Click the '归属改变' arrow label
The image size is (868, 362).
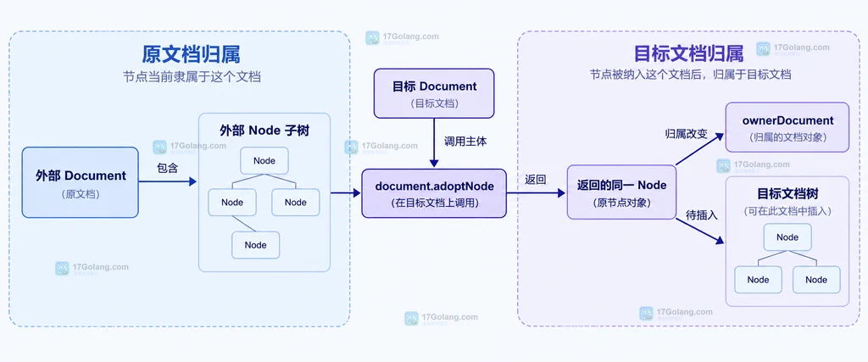pos(686,134)
